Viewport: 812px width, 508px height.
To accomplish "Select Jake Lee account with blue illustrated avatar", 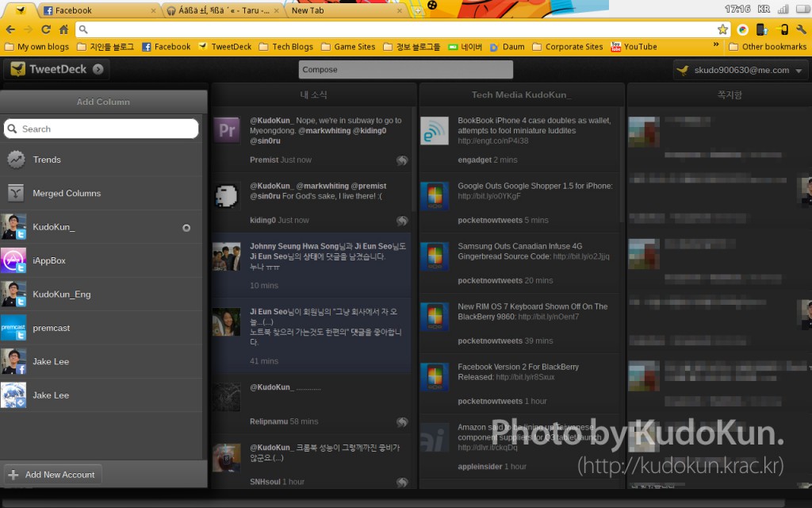I will [101, 395].
